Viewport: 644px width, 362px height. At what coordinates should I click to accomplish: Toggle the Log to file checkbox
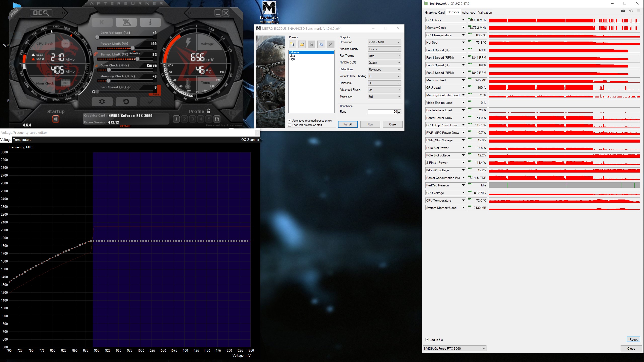tap(427, 340)
